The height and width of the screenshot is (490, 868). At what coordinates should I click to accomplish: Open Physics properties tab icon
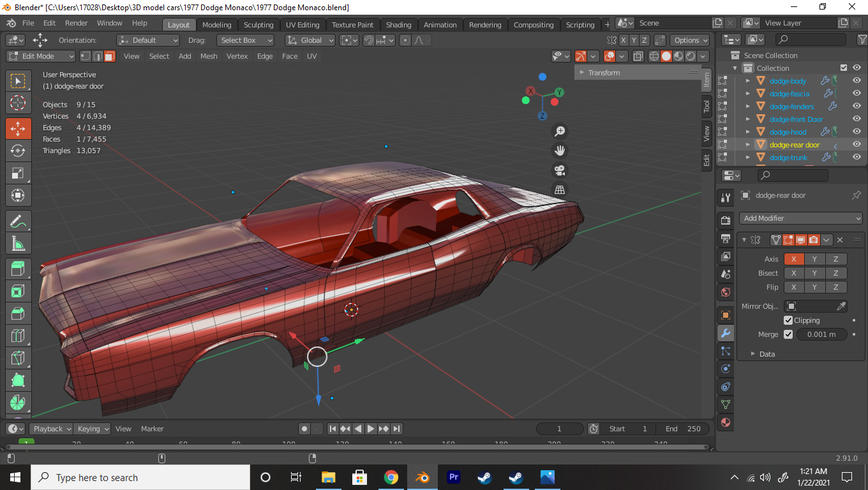[726, 369]
